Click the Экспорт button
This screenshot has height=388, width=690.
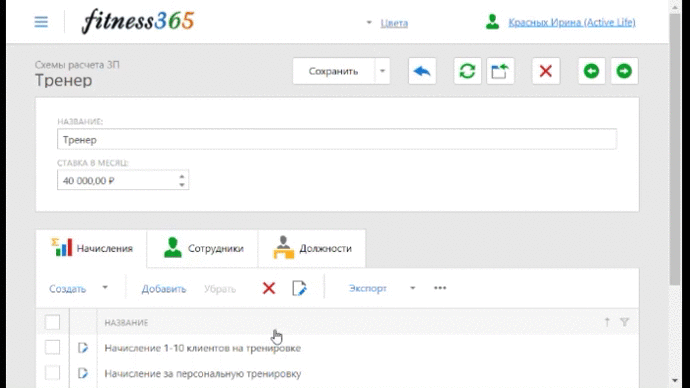tap(368, 288)
